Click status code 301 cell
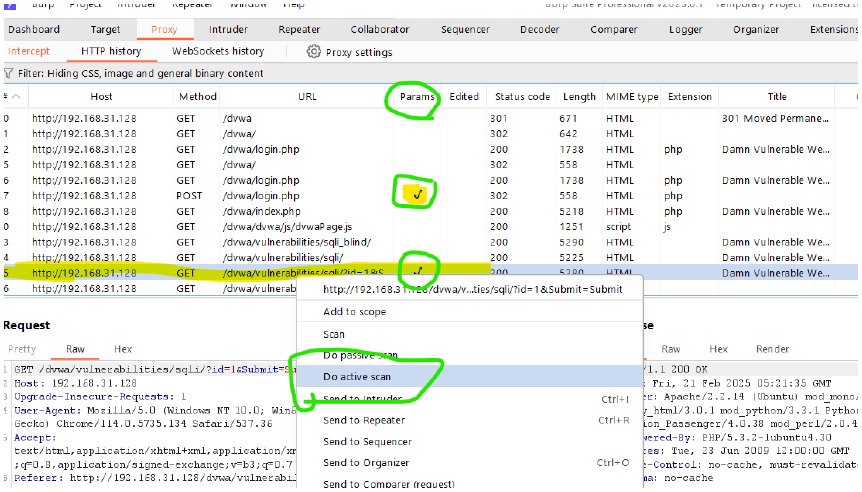The image size is (862, 492). tap(499, 118)
